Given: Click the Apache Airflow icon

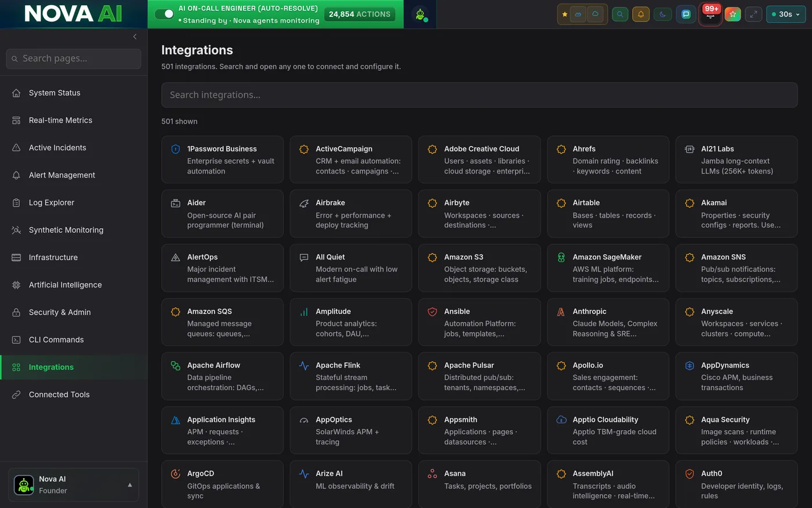Looking at the screenshot, I should 176,366.
